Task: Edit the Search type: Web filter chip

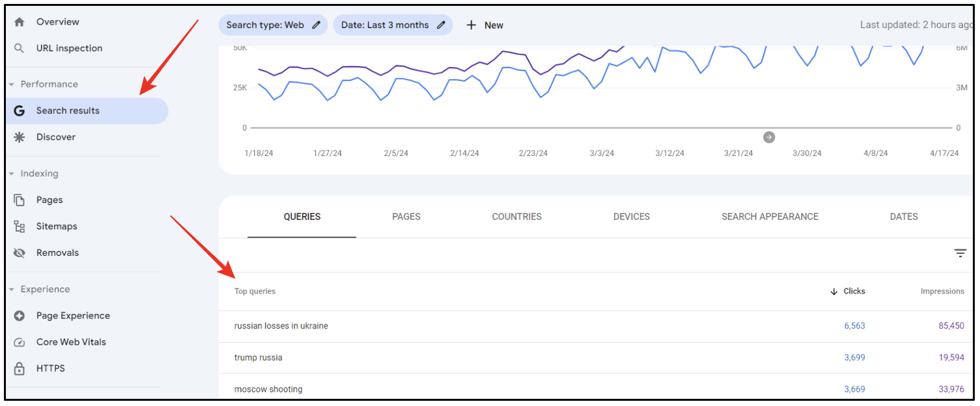Action: click(x=273, y=25)
